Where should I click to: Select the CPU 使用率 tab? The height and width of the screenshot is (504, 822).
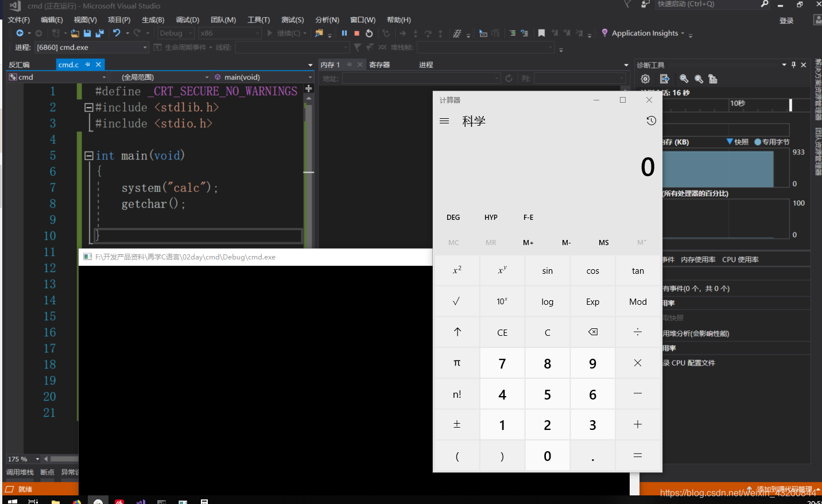740,259
